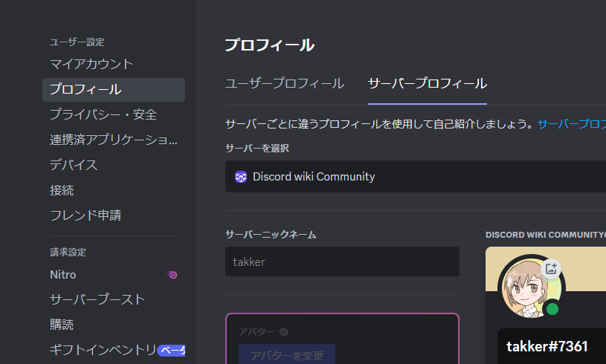Click the Nitro badge beside the アバター label
Viewport: 606px width, 364px height.
284,332
